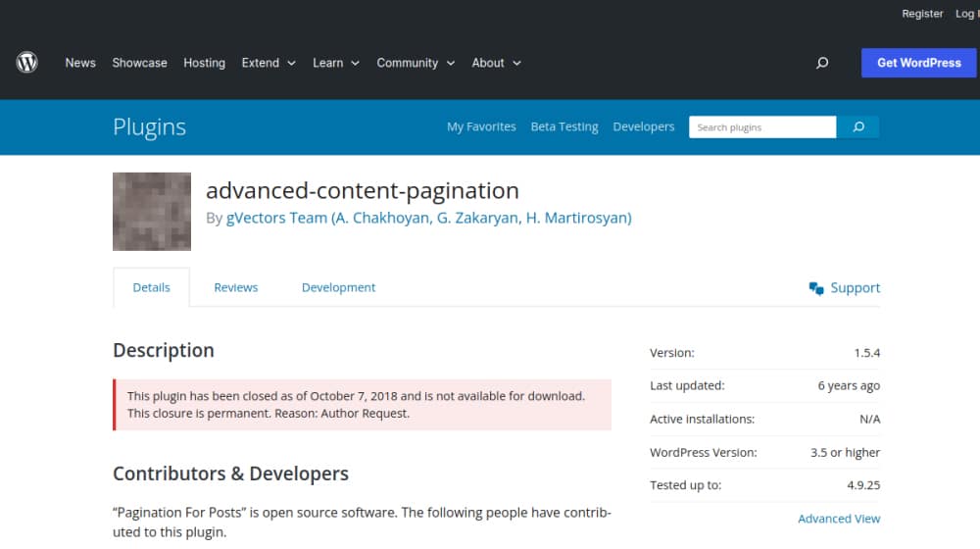The image size is (980, 549).
Task: Open the About menu label
Action: tap(488, 63)
